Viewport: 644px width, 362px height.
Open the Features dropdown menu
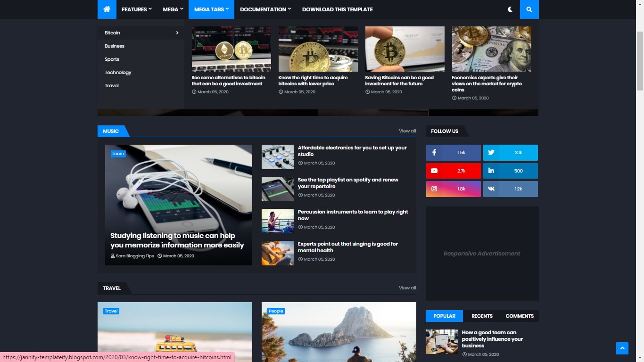pos(136,9)
